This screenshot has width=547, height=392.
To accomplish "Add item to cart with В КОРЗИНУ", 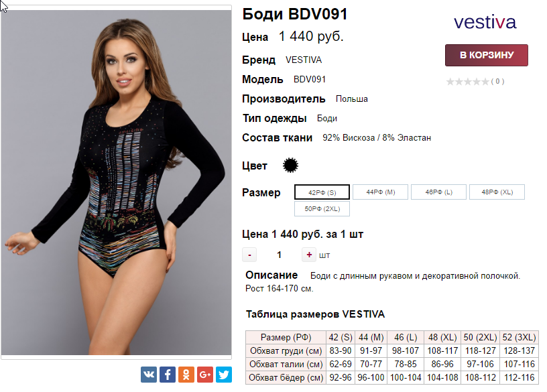I will click(x=486, y=55).
